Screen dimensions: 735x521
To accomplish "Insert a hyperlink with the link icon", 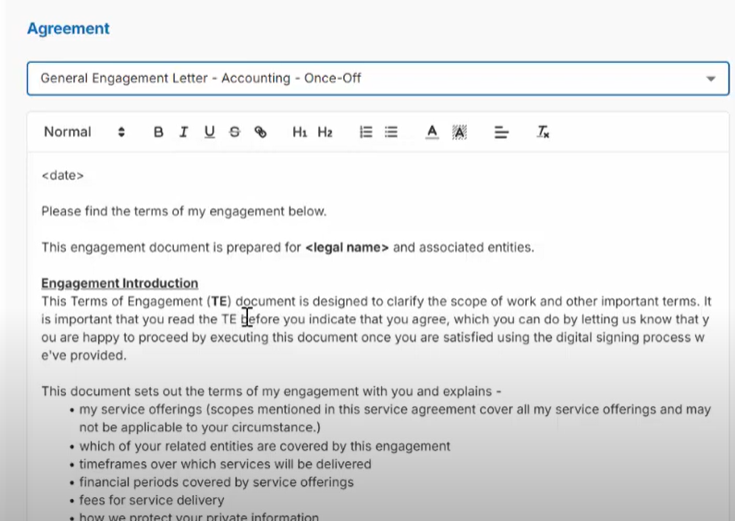I will click(x=261, y=132).
